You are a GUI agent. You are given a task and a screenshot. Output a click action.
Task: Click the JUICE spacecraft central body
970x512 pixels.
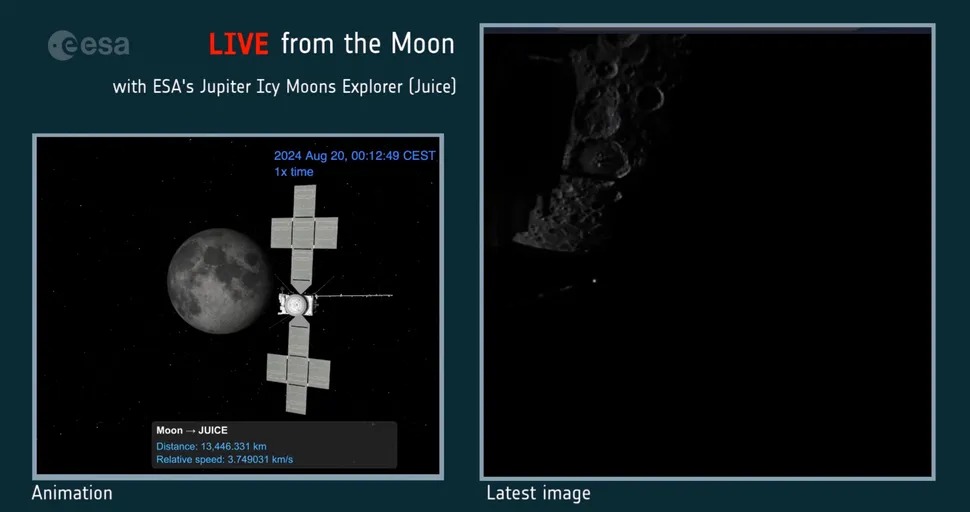[297, 302]
